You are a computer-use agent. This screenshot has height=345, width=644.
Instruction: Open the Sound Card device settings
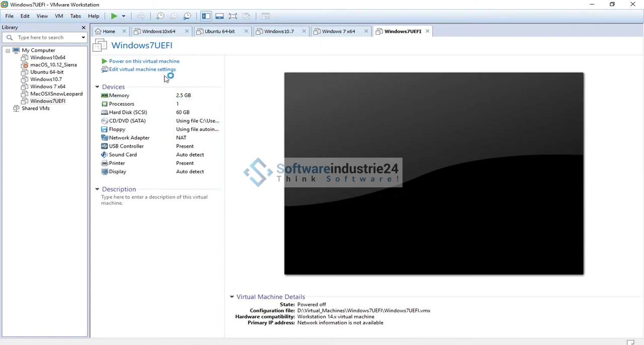(123, 155)
